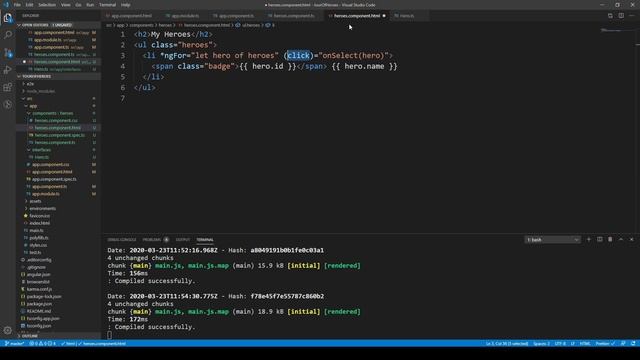Viewport: 640px width, 360px height.
Task: Open the Run and Debug view
Action: click(x=8, y=70)
